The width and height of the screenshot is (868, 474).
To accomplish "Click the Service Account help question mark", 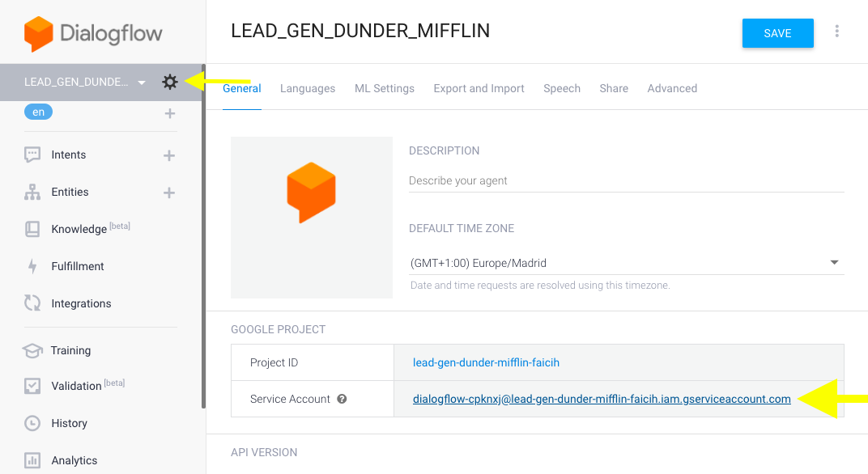I will (x=343, y=399).
